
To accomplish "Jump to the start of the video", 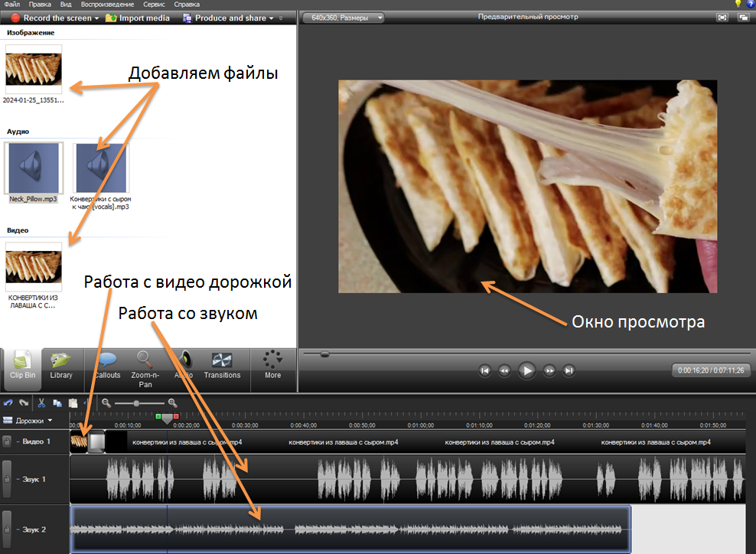I will click(485, 371).
